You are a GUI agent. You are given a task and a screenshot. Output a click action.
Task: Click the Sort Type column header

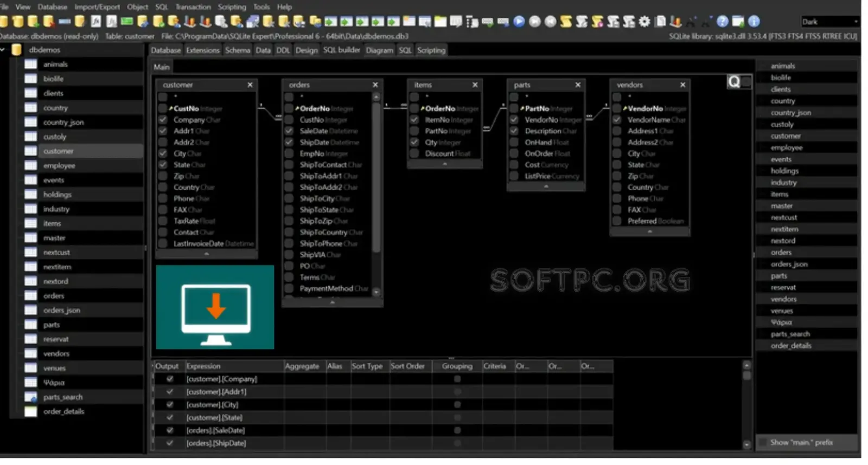tap(369, 366)
